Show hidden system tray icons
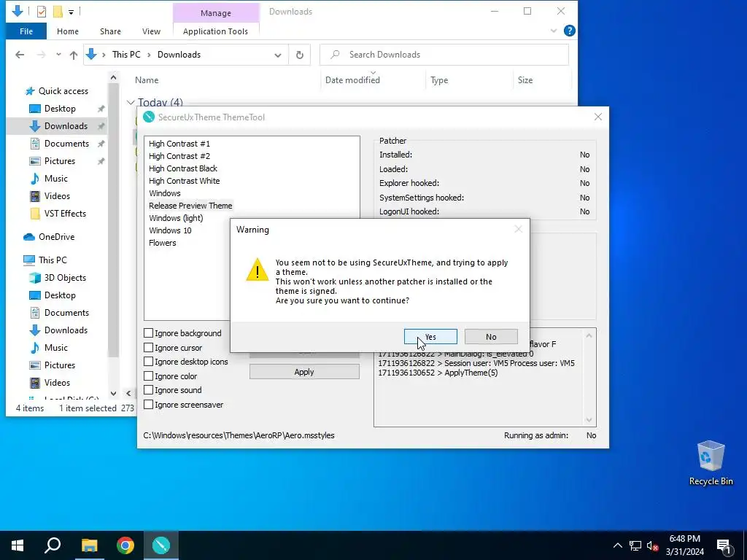The width and height of the screenshot is (747, 560). pyautogui.click(x=617, y=545)
